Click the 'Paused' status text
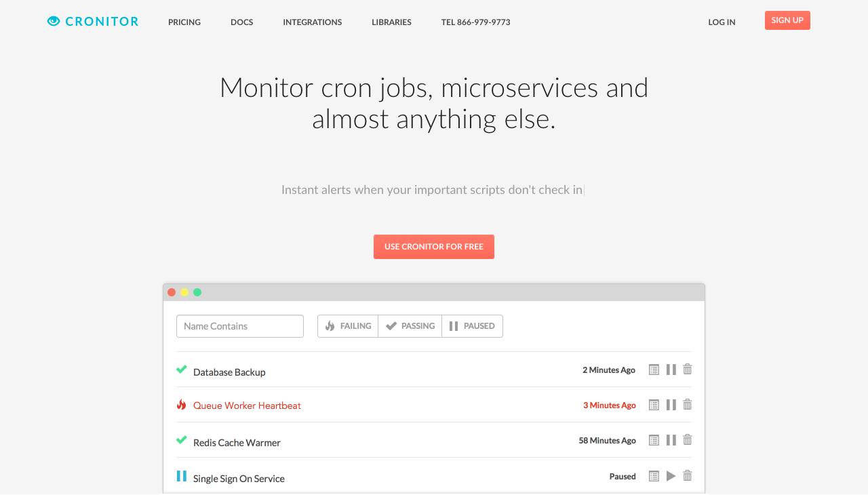Viewport: 868px width, 495px height. tap(623, 477)
